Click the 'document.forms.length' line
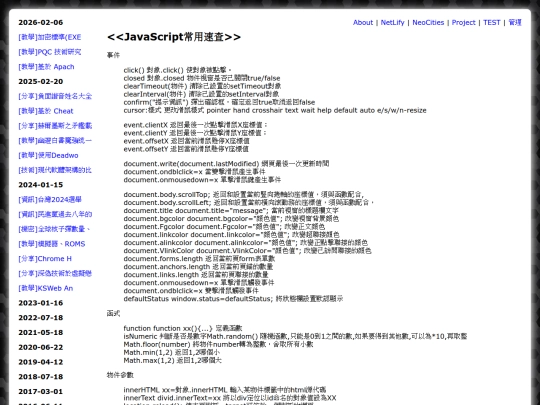 (199, 259)
